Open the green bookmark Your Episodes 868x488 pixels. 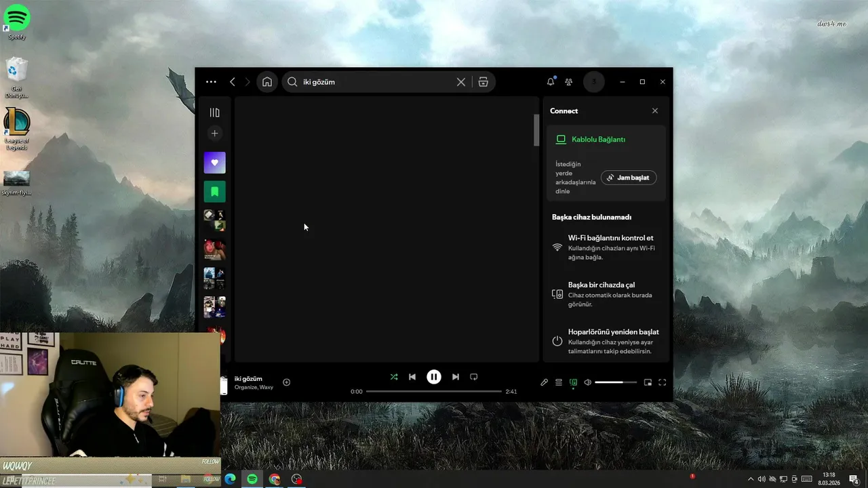pos(215,192)
